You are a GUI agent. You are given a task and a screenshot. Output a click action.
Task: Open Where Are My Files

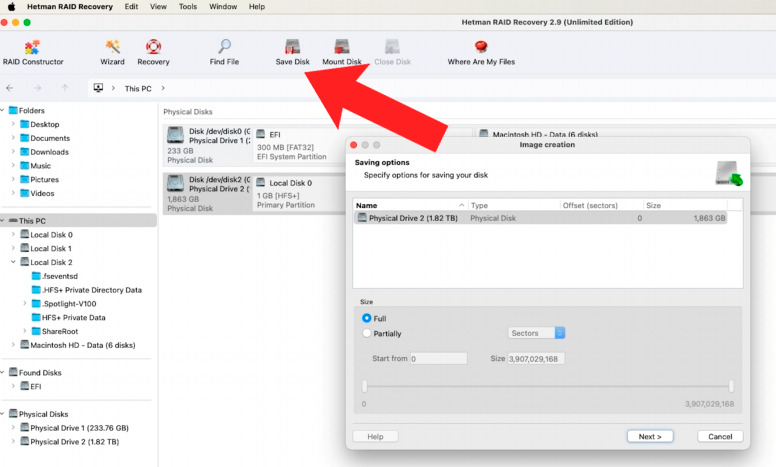click(481, 52)
